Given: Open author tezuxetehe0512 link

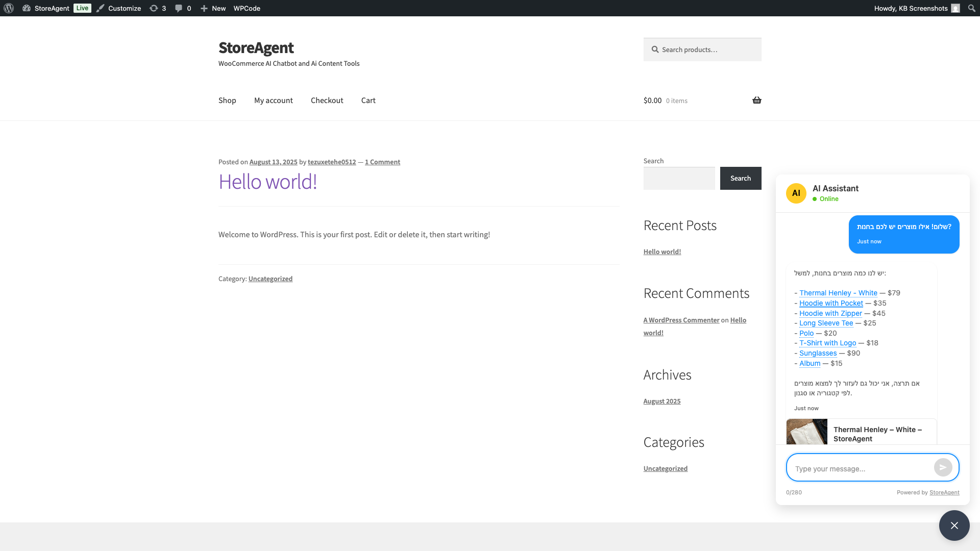Looking at the screenshot, I should tap(332, 162).
